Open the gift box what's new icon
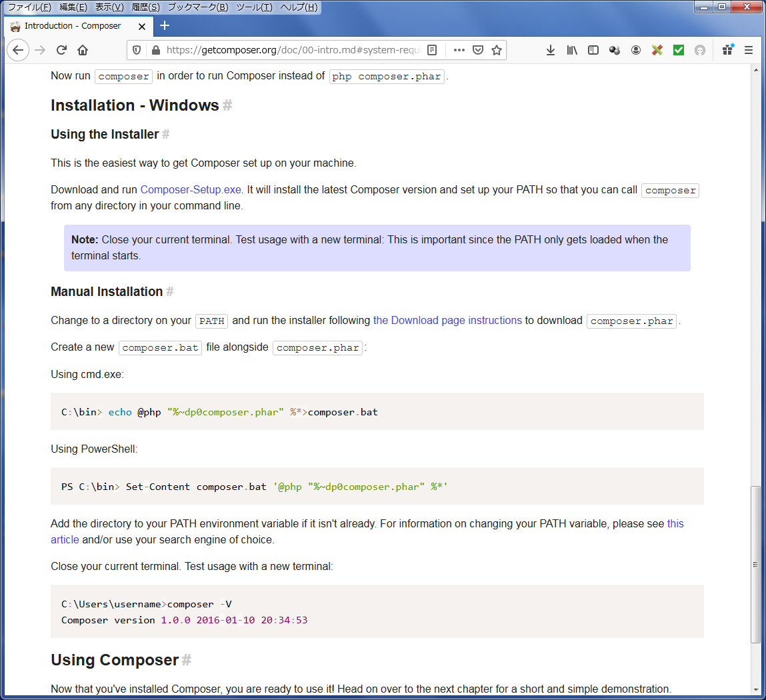Viewport: 766px width, 700px height. point(728,50)
